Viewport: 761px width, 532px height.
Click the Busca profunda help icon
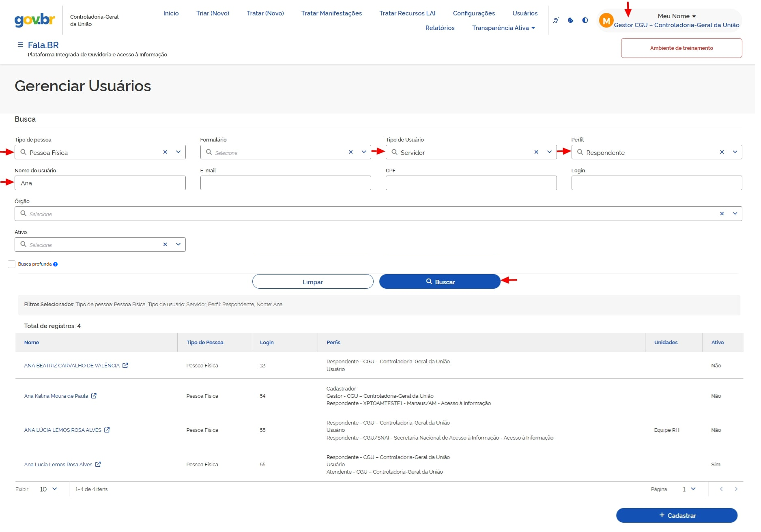[56, 264]
